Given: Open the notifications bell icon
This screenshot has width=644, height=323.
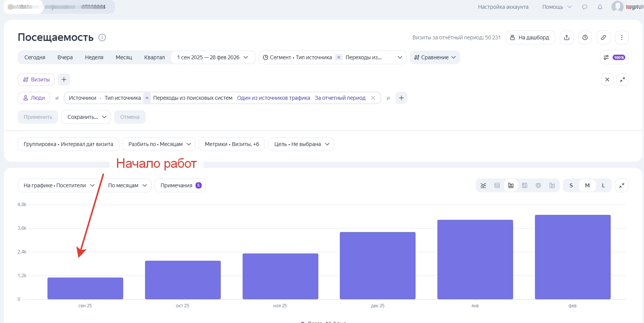Looking at the screenshot, I should click(x=600, y=7).
